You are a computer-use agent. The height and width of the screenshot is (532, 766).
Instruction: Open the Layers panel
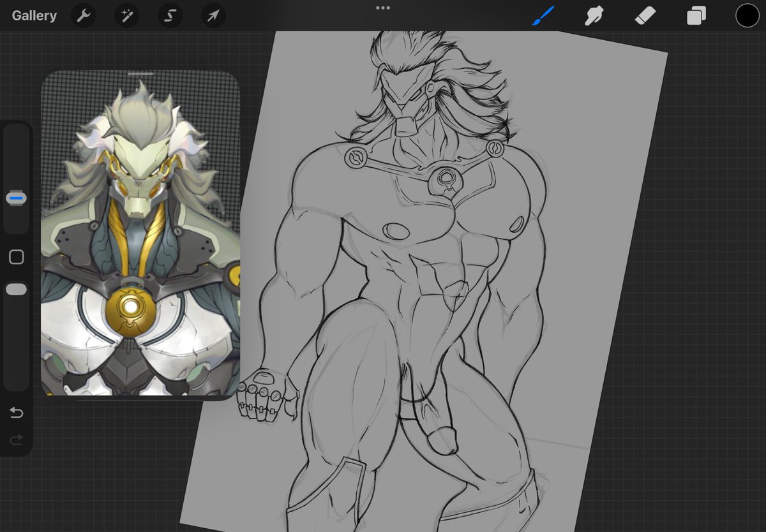(x=696, y=16)
